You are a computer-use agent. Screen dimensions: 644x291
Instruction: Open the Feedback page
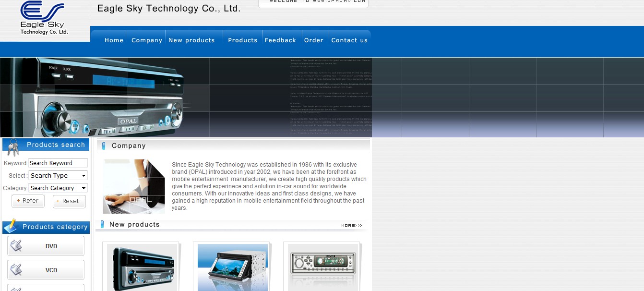(280, 40)
